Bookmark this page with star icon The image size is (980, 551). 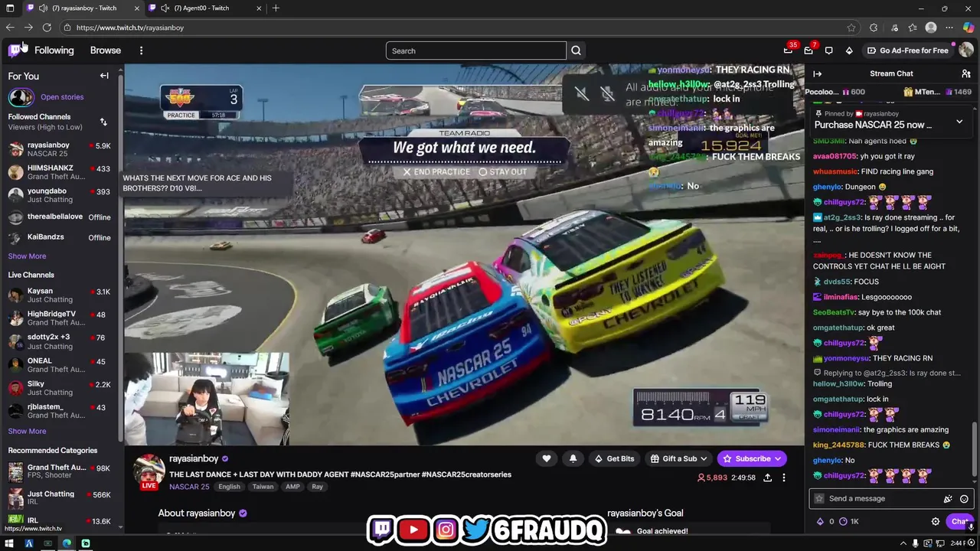pyautogui.click(x=851, y=28)
